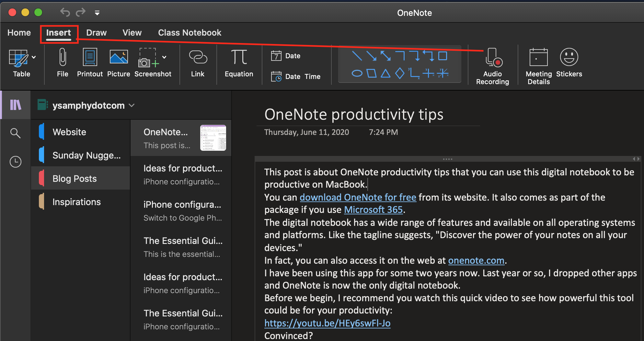
Task: Click the OneNote page preview thumbnail
Action: coord(213,138)
